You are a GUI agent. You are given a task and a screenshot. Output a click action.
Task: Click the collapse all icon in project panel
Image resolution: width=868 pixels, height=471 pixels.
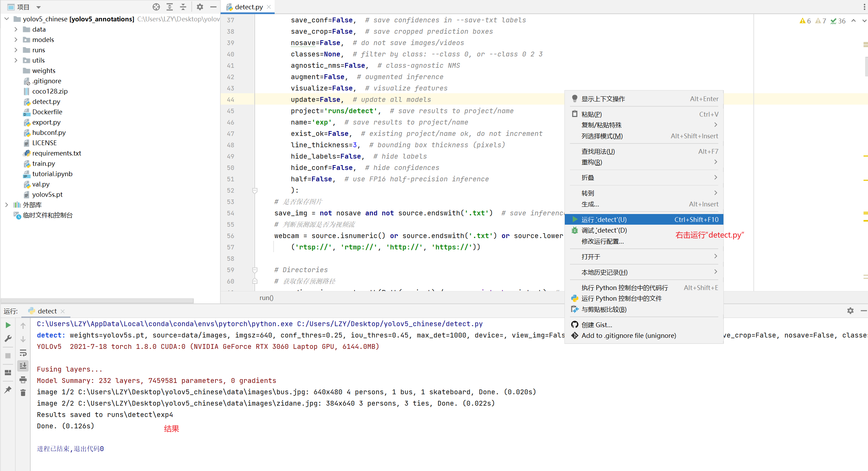(183, 7)
